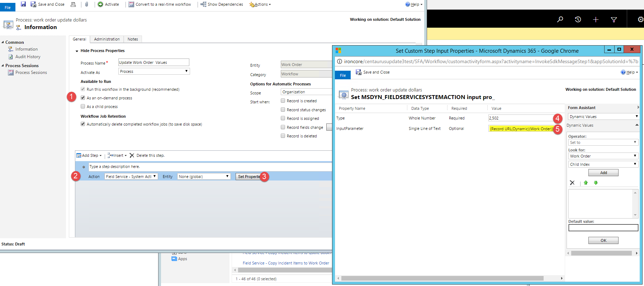Check 'Record is created' option
Screen dimensions: 644x286
[283, 101]
